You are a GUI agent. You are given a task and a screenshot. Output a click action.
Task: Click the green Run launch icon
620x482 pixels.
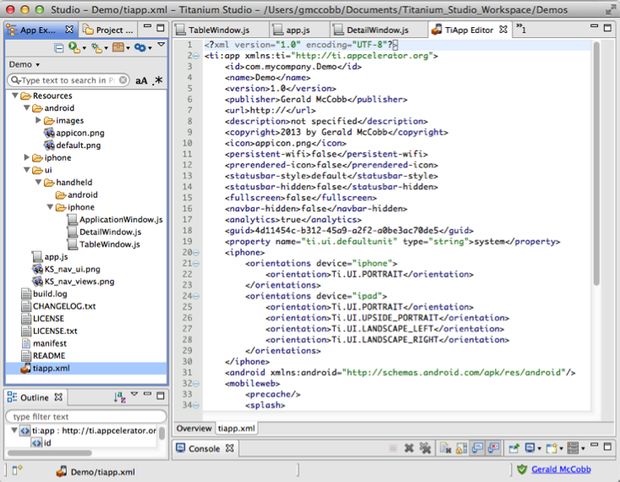(x=74, y=47)
